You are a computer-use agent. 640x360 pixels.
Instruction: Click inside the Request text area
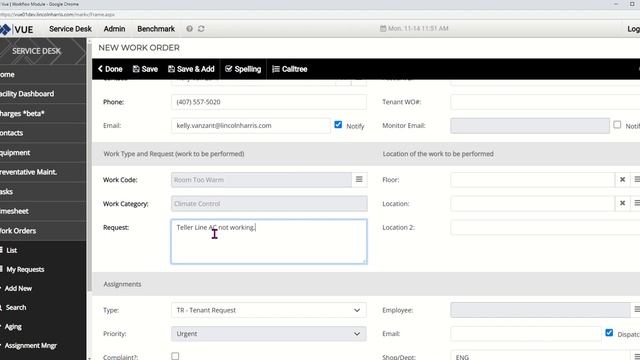[x=269, y=242]
